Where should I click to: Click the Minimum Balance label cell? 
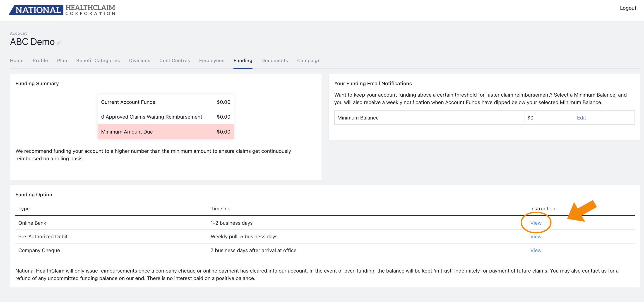click(x=429, y=118)
